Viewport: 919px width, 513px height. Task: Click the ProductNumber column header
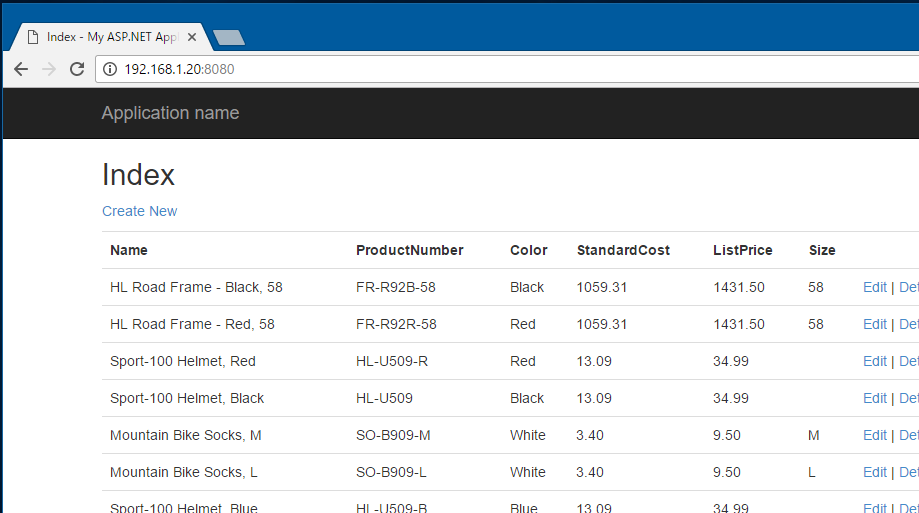tap(410, 250)
